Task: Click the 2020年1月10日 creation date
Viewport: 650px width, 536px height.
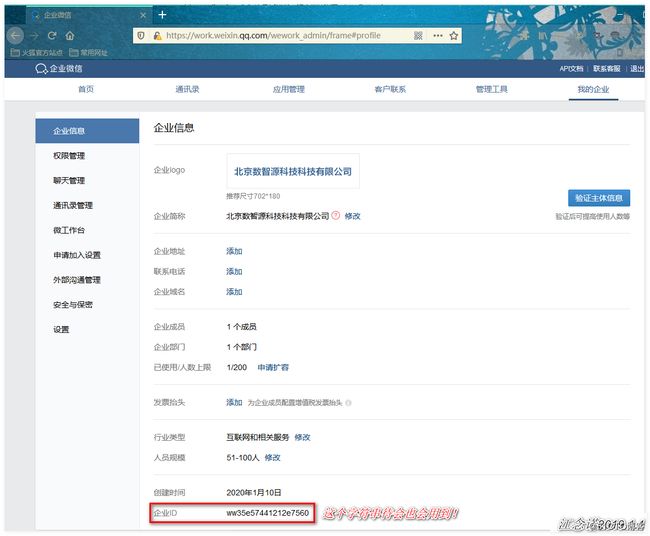Action: pos(254,493)
